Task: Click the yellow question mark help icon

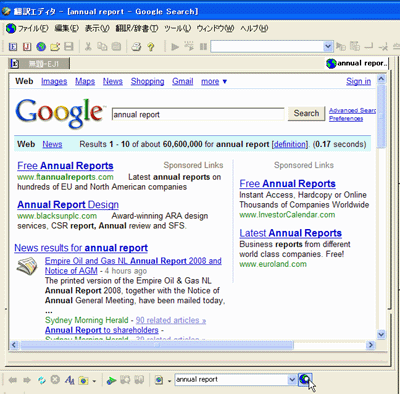Action: [151, 47]
